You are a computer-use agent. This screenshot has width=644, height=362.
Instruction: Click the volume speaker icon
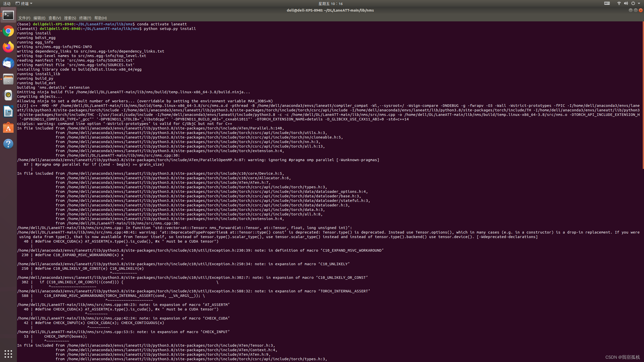626,3
